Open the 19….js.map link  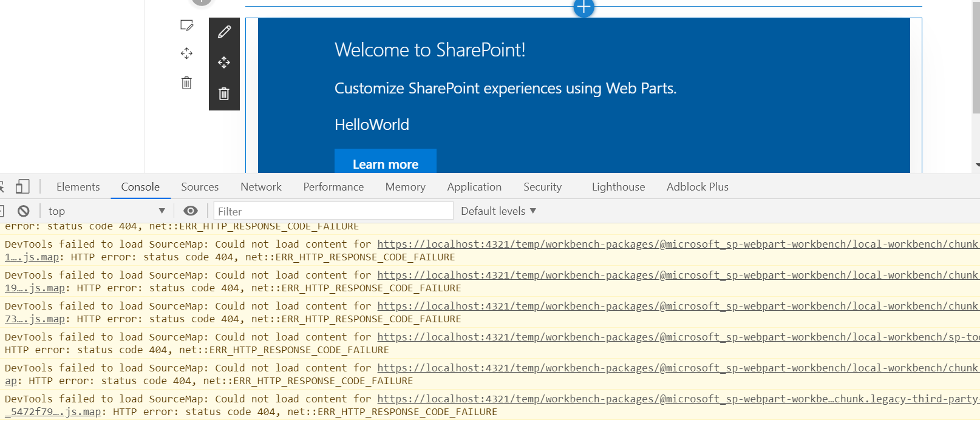35,288
